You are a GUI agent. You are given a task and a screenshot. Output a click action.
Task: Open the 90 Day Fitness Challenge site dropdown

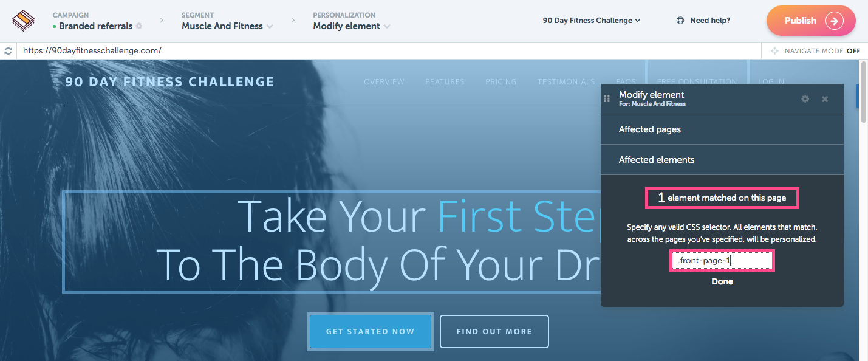[x=592, y=21]
